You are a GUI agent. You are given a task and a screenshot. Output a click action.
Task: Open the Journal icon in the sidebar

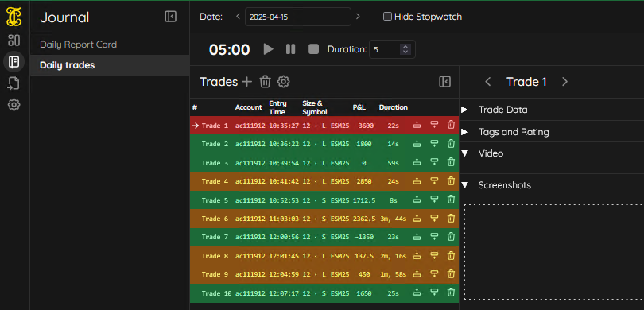pyautogui.click(x=14, y=62)
